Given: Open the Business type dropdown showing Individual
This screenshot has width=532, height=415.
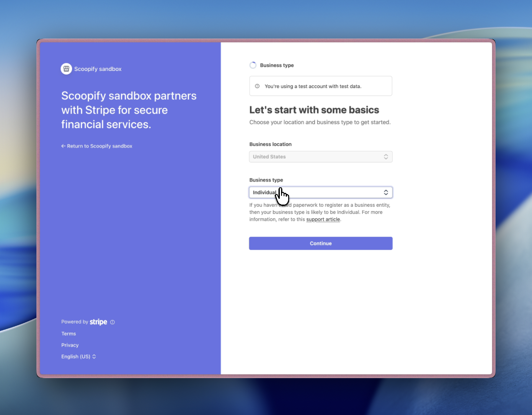Looking at the screenshot, I should [320, 192].
